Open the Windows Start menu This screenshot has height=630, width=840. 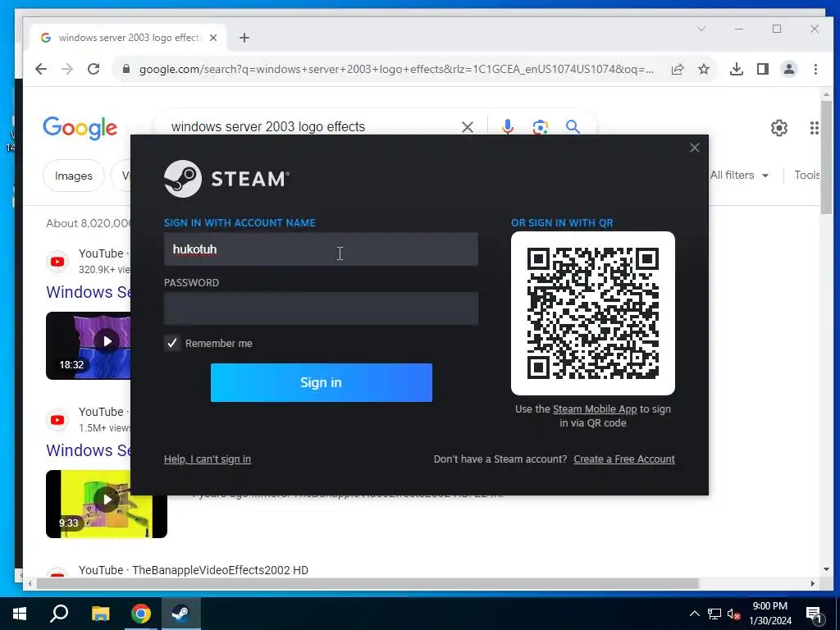point(20,614)
